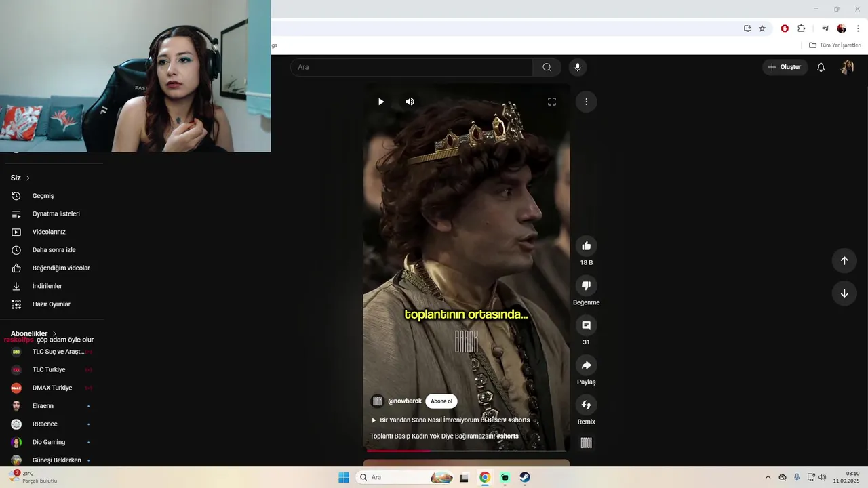Image resolution: width=868 pixels, height=488 pixels.
Task: Open linked video Bir Yandan Sana Nasıl İmreniyorum
Action: click(450, 420)
